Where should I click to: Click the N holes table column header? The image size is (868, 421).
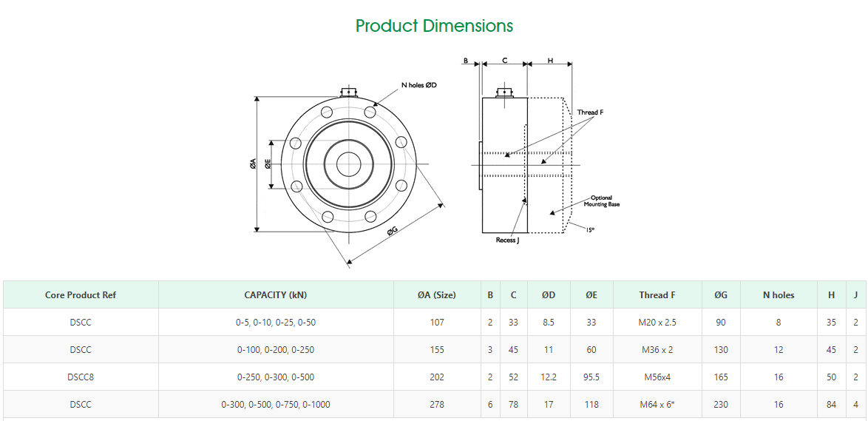(778, 294)
